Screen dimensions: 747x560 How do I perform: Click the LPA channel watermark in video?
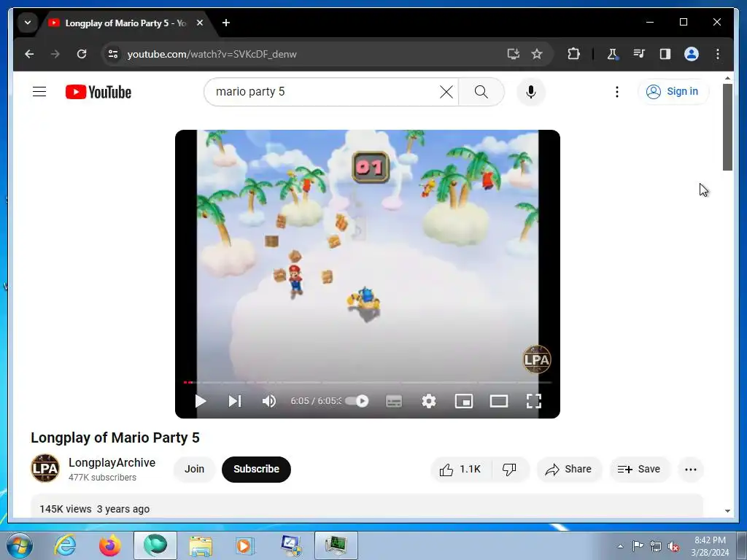pos(537,359)
